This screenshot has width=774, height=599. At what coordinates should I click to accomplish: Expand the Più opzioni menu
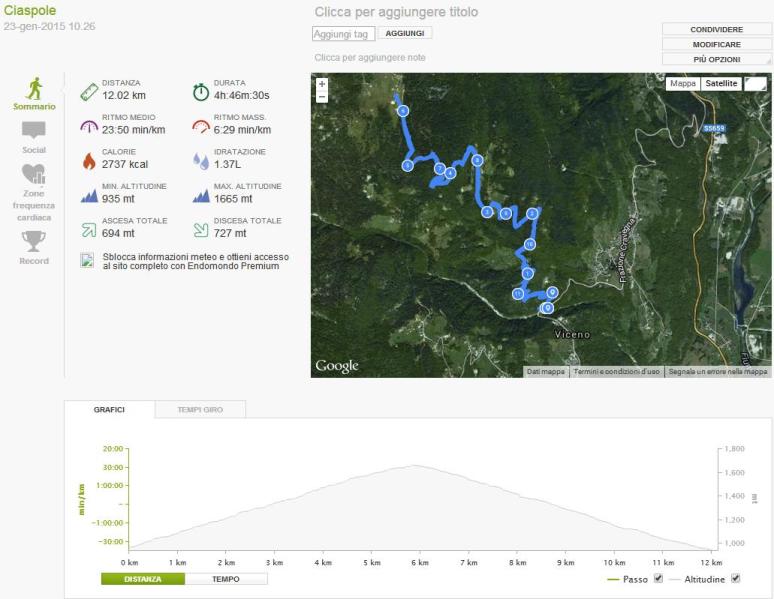pyautogui.click(x=716, y=60)
